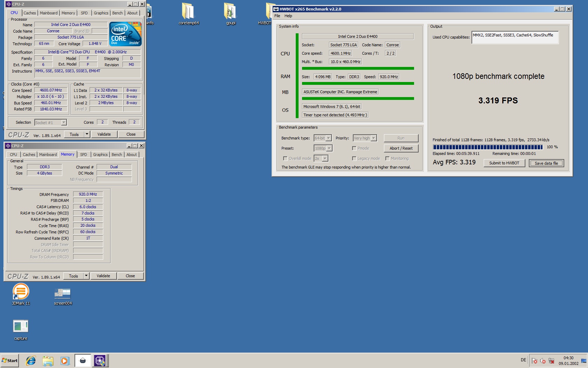The width and height of the screenshot is (588, 368).
Task: Click the Used CPU capabilities text box
Action: click(x=515, y=38)
